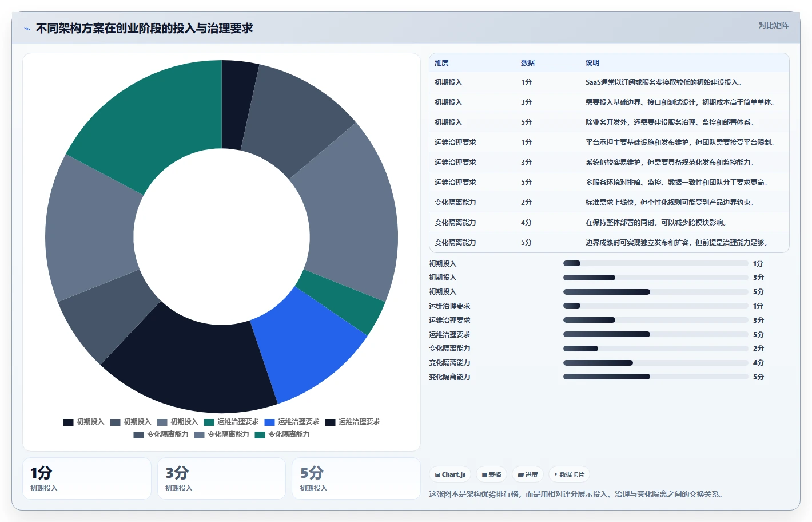Open the 3分 初期投入 data card
This screenshot has width=812, height=522.
[221, 478]
